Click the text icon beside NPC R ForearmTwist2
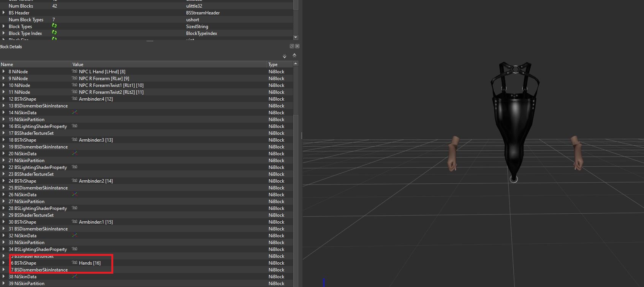Screen dimensions: 644x287 click(x=74, y=91)
